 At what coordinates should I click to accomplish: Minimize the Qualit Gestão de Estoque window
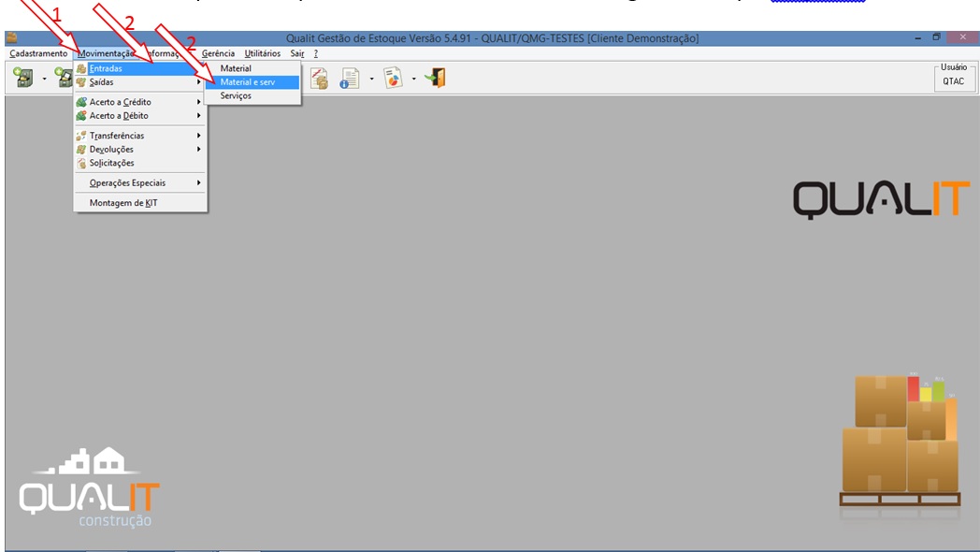point(917,38)
